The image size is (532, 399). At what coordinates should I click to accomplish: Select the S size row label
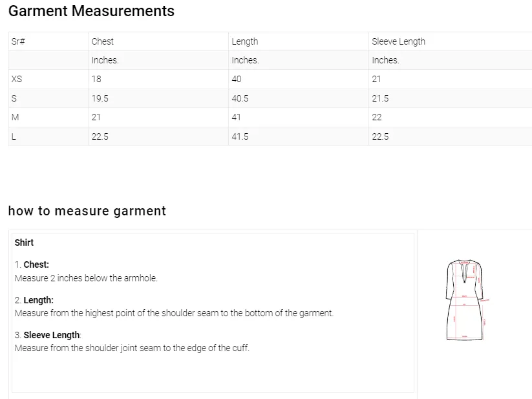(14, 98)
